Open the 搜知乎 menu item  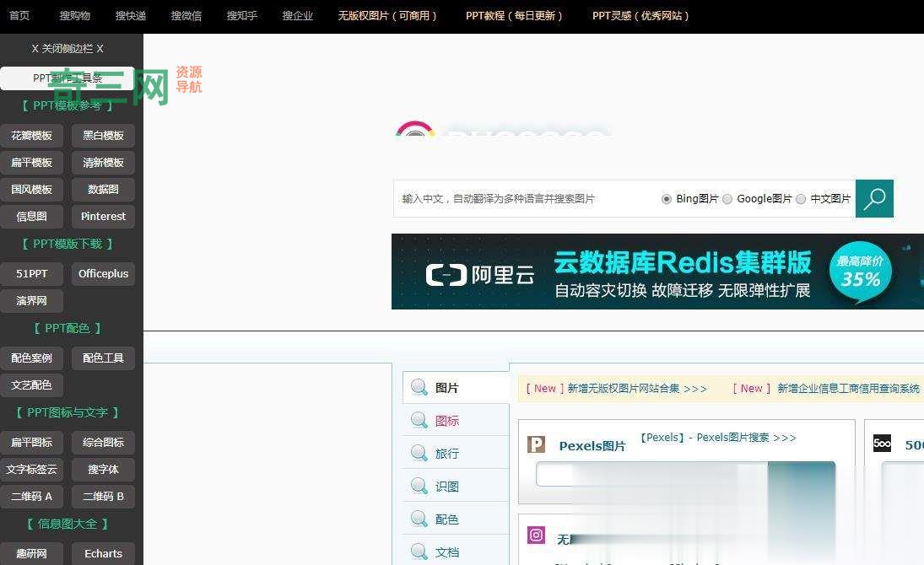tap(242, 15)
